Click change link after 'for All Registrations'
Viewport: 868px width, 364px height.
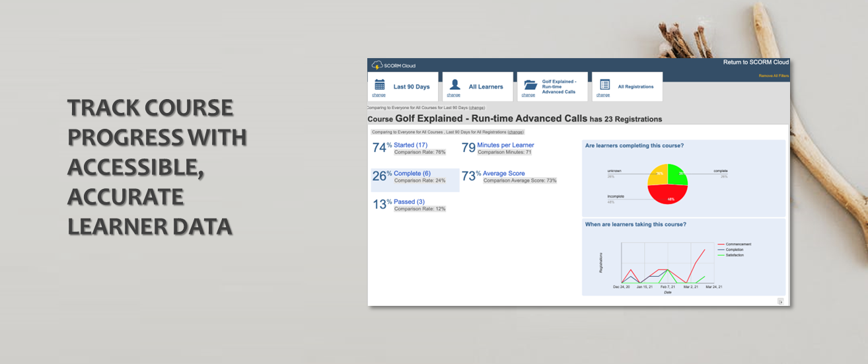coord(515,132)
